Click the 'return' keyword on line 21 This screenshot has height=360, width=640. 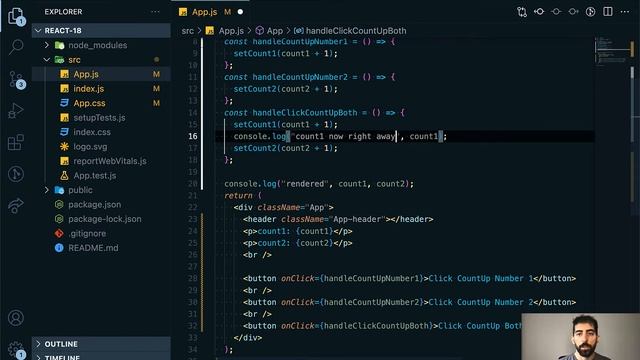(x=238, y=196)
